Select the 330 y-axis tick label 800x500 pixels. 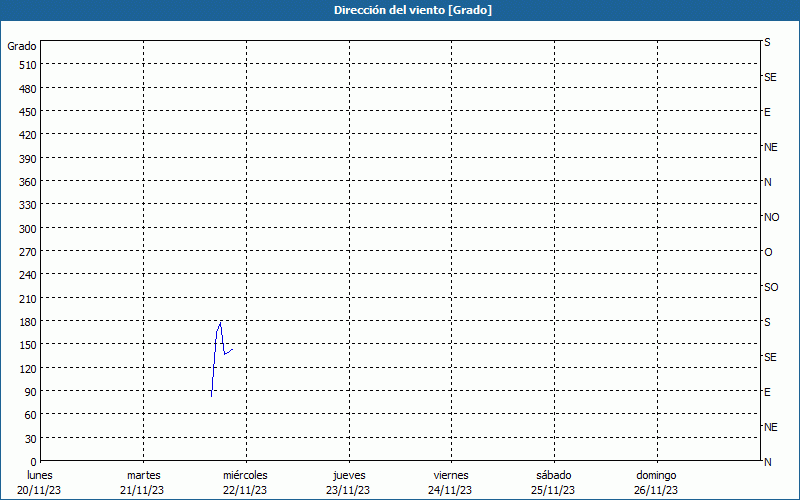[x=28, y=206]
